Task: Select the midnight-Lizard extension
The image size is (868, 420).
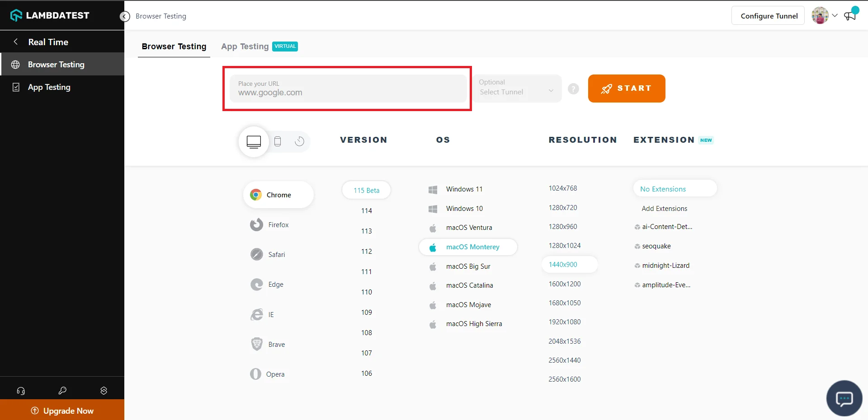Action: (662, 266)
